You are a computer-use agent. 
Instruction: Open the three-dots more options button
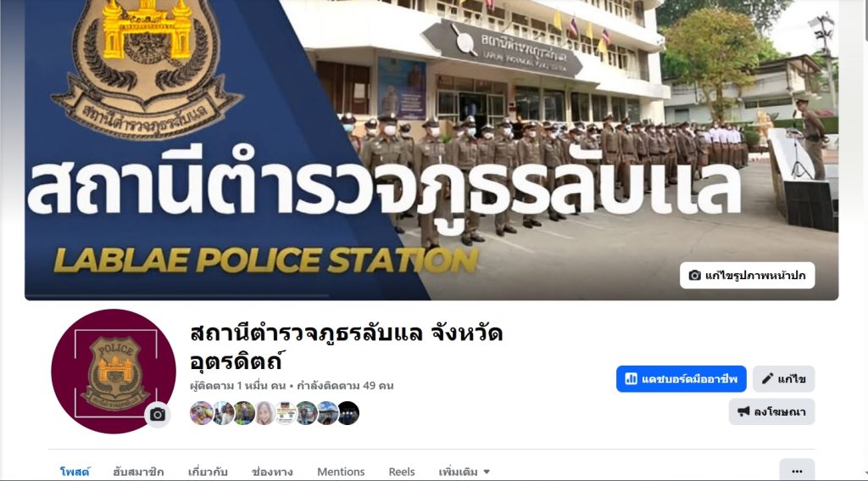797,470
